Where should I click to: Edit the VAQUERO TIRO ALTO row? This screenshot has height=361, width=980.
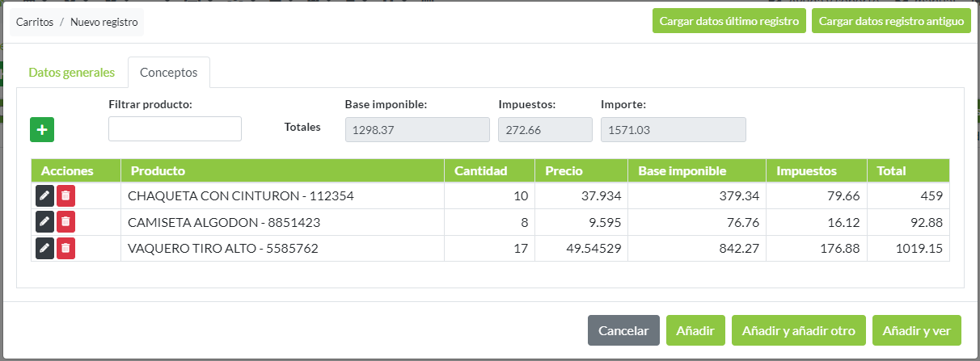click(44, 248)
